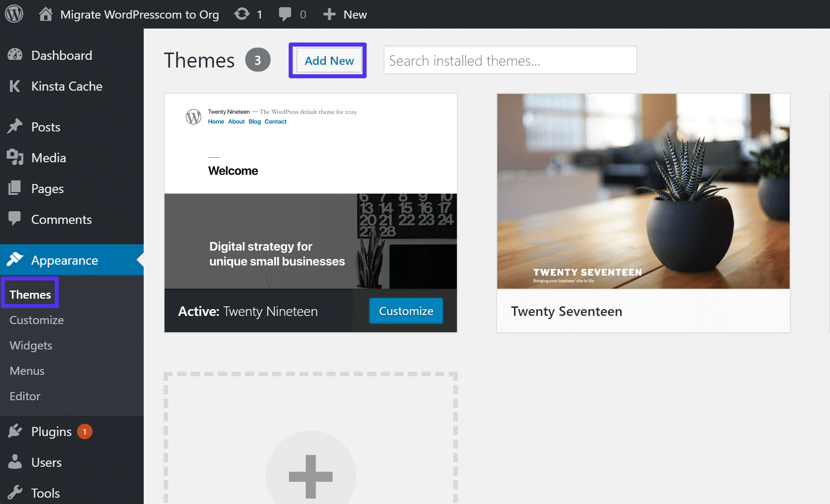Click the Add New button
Screen dimensions: 830x504
click(329, 60)
